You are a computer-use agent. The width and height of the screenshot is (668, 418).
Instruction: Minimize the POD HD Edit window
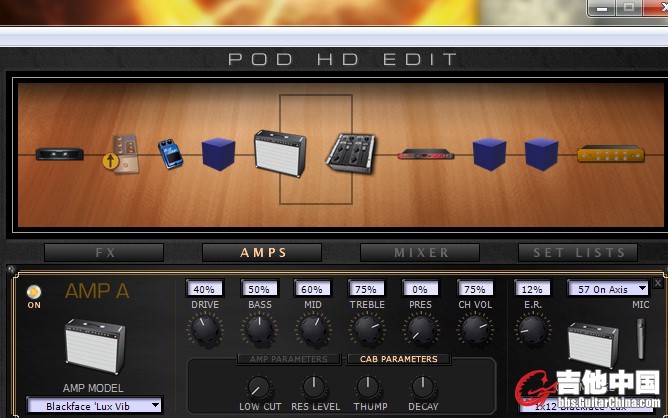coord(602,8)
